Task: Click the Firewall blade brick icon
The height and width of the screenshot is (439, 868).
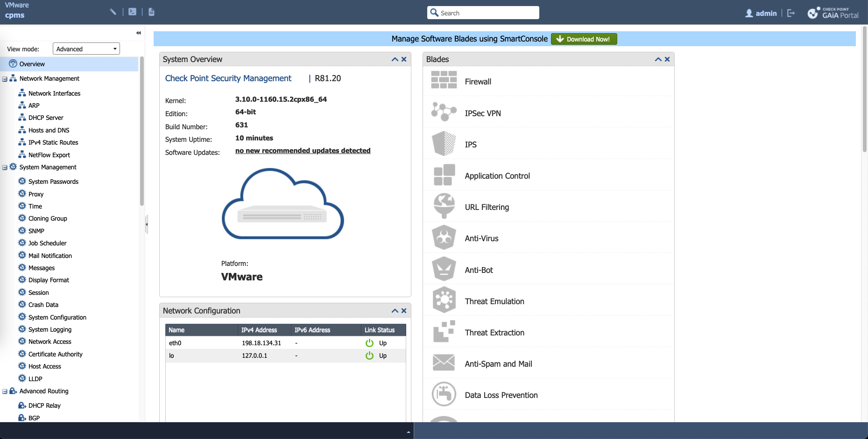Action: pyautogui.click(x=444, y=80)
